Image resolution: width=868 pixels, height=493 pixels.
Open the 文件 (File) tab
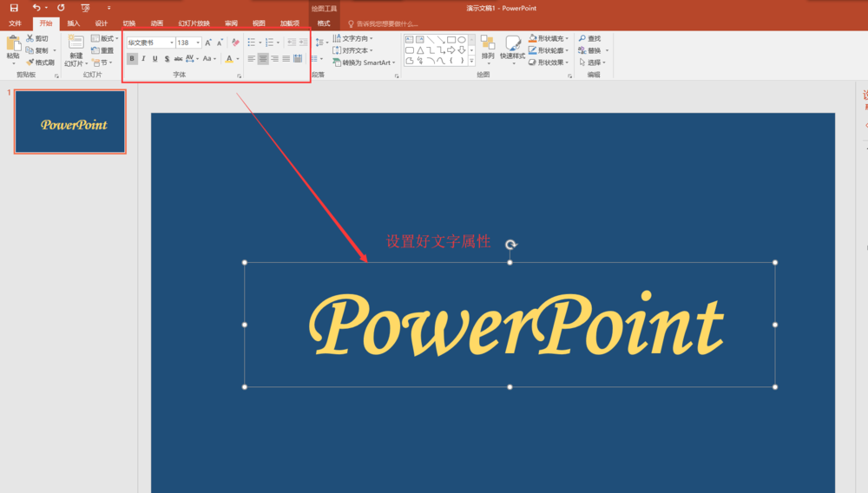[15, 23]
